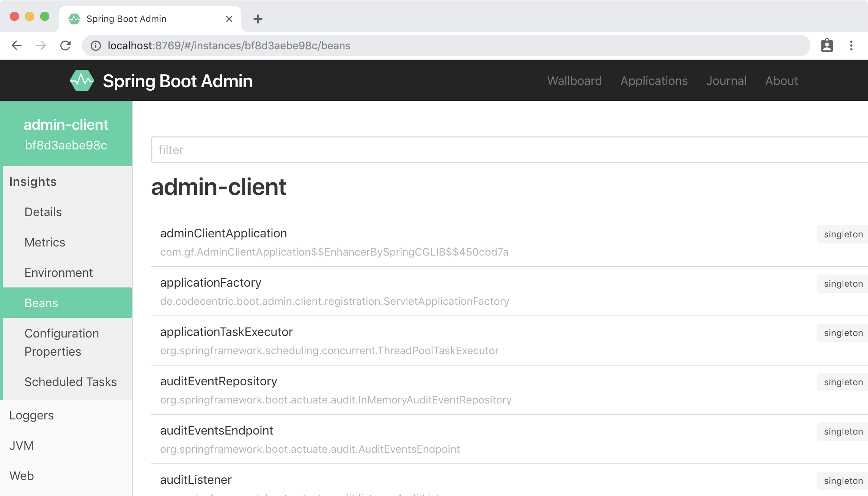Open the Journal navigation item

(x=726, y=81)
